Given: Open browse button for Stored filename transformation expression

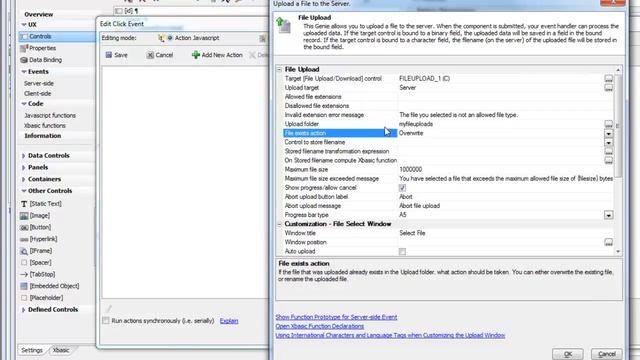Looking at the screenshot, I should [608, 151].
